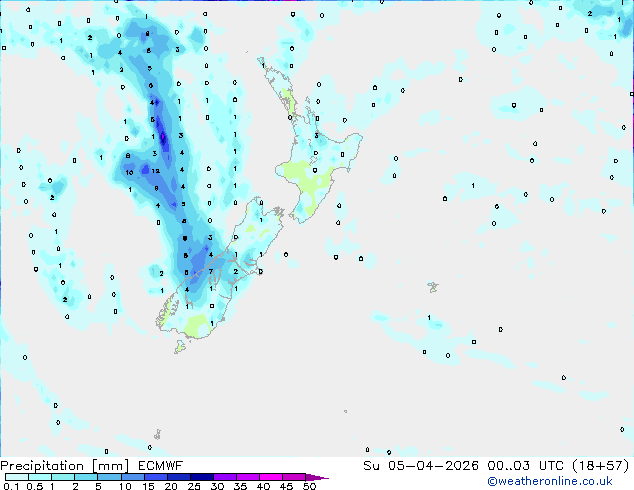Pick the 5–10 mm legend color swatch

click(x=110, y=477)
